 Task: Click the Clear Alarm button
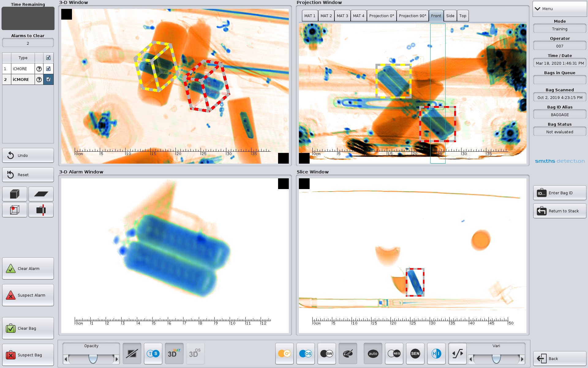point(28,268)
